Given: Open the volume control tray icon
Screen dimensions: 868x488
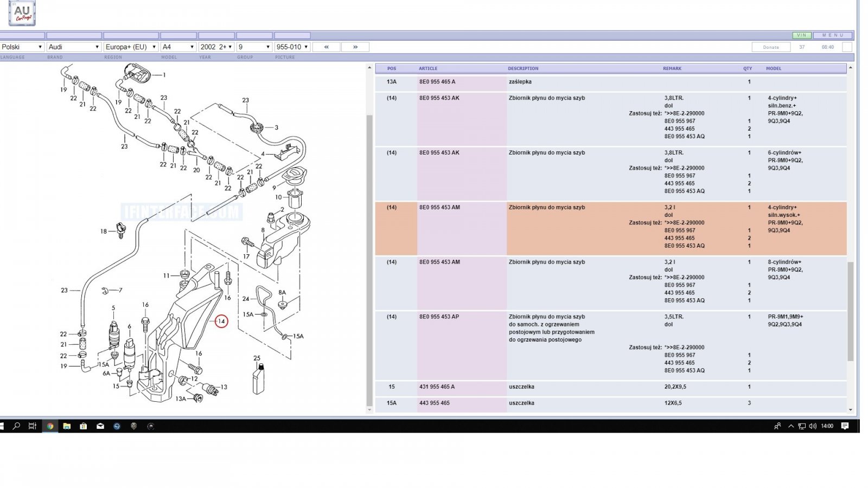Looking at the screenshot, I should pyautogui.click(x=813, y=426).
